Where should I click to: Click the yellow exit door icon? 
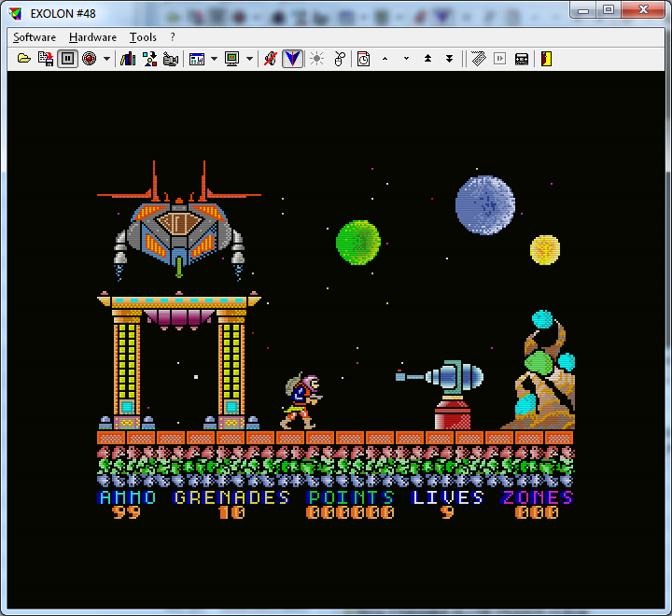pos(546,59)
